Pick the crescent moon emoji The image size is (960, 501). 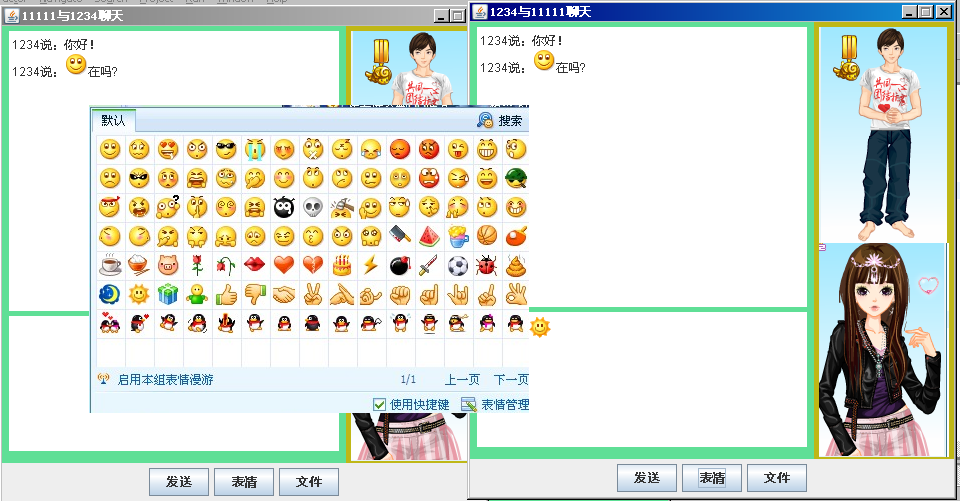(110, 295)
